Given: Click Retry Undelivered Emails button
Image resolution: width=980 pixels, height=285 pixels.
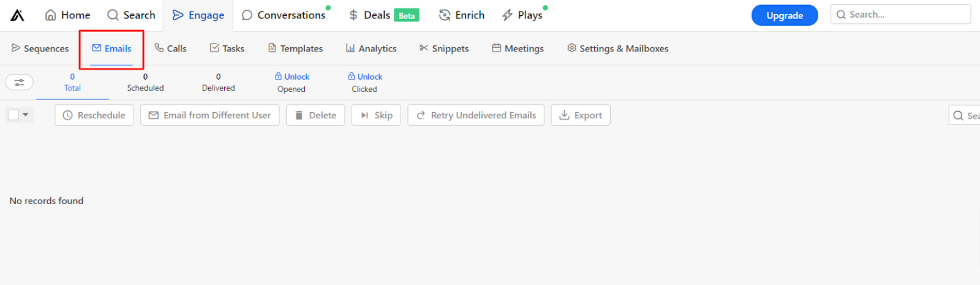Looking at the screenshot, I should pos(476,115).
